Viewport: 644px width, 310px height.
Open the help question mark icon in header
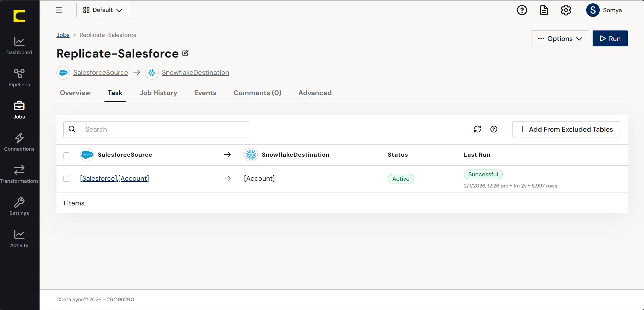[x=522, y=10]
